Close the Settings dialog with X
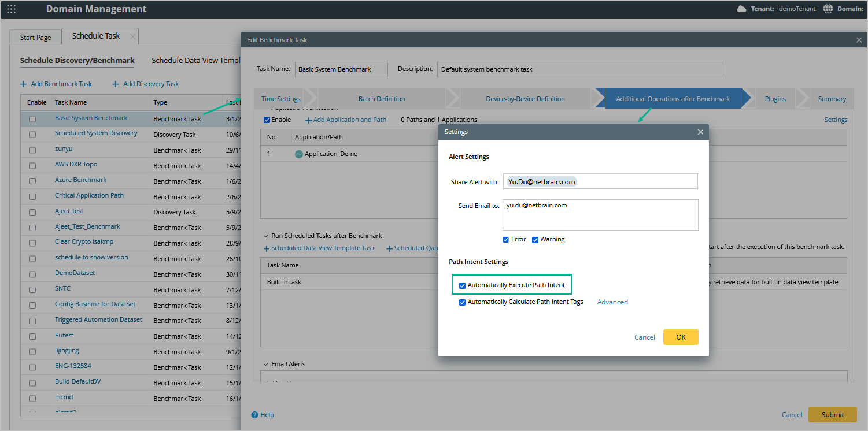The height and width of the screenshot is (431, 868). (x=700, y=132)
